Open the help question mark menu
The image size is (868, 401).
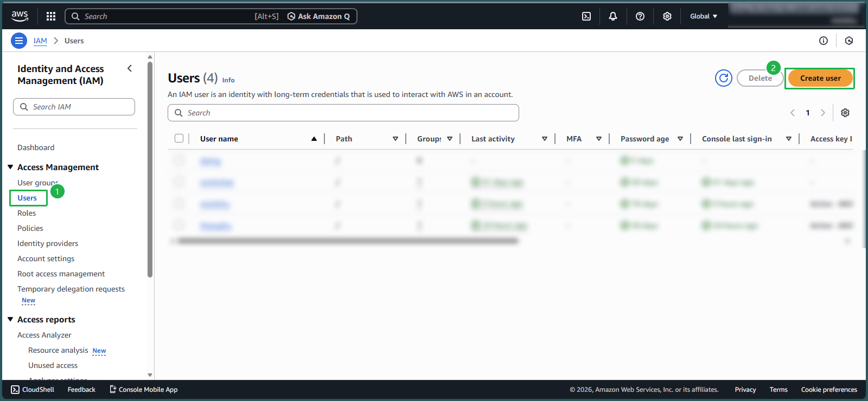(640, 16)
